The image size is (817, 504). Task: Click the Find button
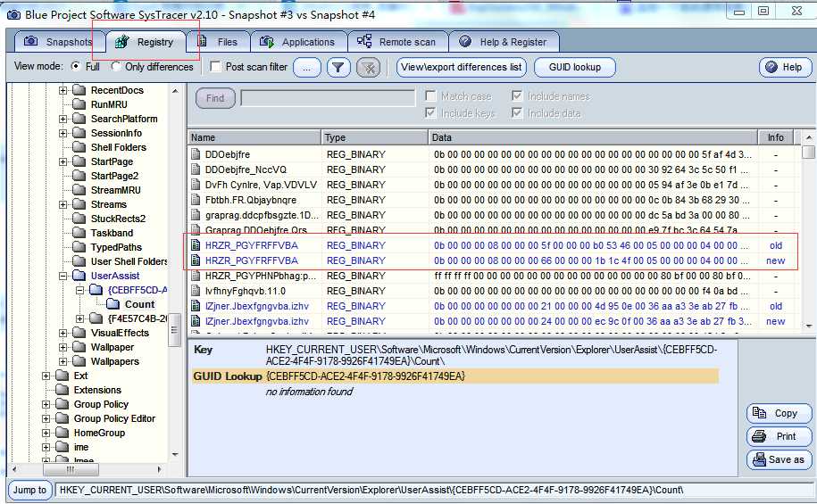215,98
